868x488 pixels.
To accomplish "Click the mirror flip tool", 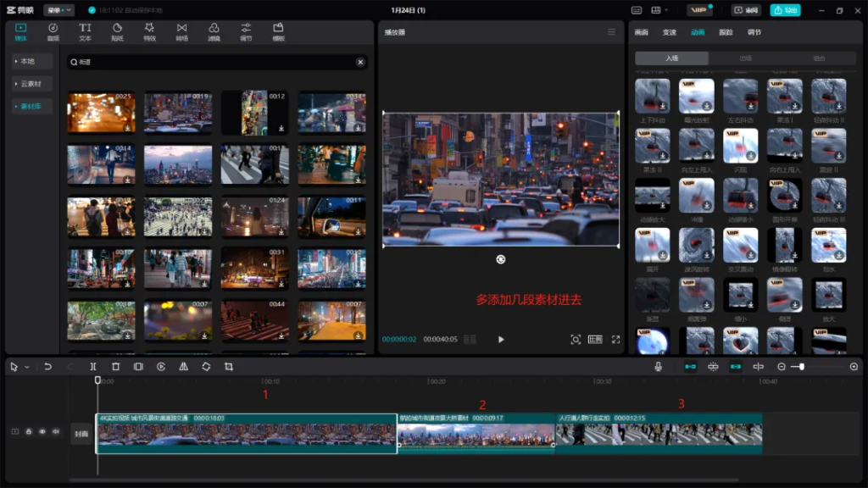I will coord(183,367).
